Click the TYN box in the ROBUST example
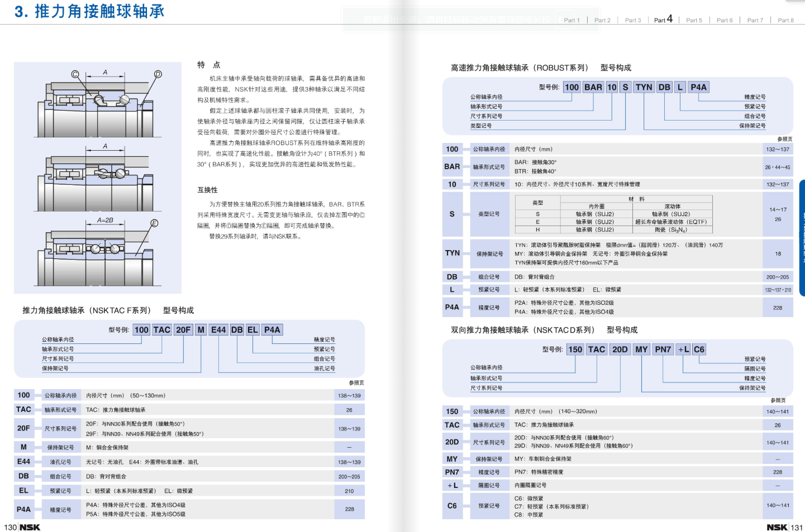Image resolution: width=805 pixels, height=532 pixels. (x=644, y=87)
